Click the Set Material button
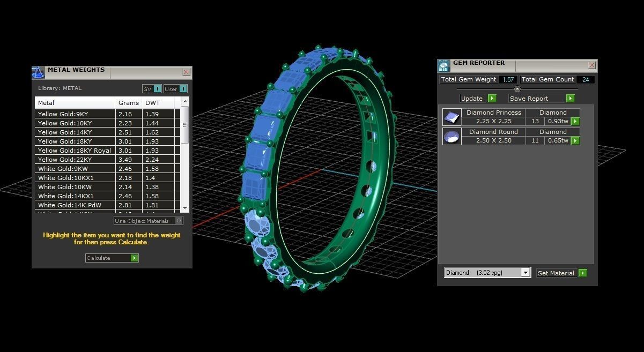The image size is (644, 352). [562, 273]
